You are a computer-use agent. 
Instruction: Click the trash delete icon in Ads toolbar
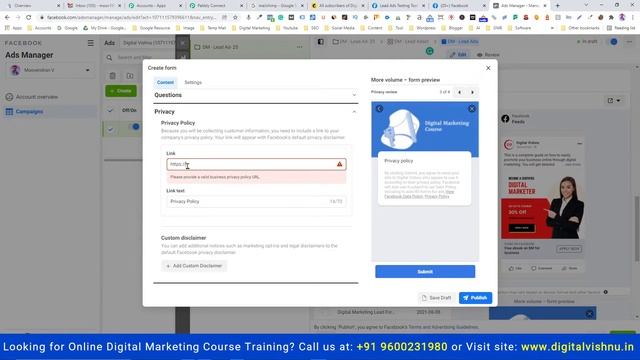coord(113,76)
